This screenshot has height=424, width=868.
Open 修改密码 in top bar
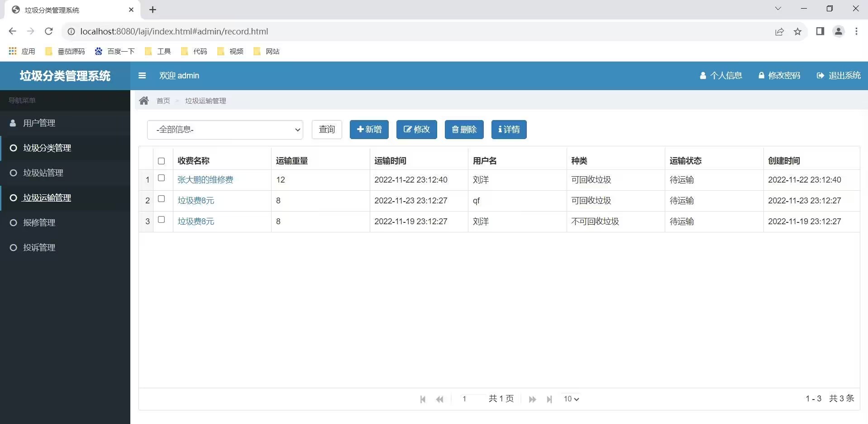[779, 76]
